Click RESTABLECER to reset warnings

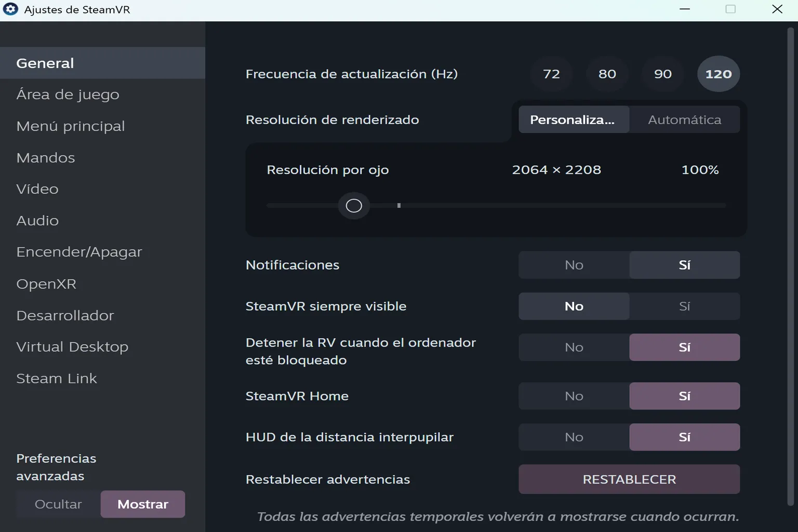click(629, 479)
